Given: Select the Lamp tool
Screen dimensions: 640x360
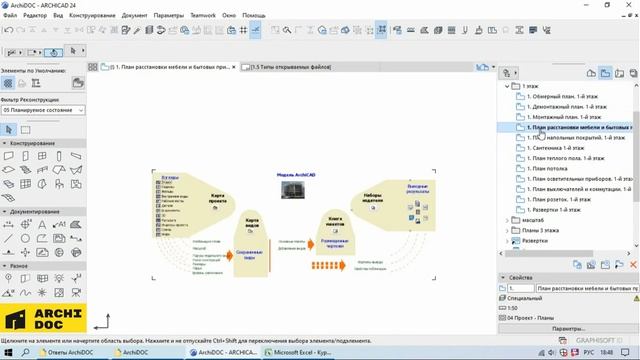Looking at the screenshot, I should tap(59, 278).
